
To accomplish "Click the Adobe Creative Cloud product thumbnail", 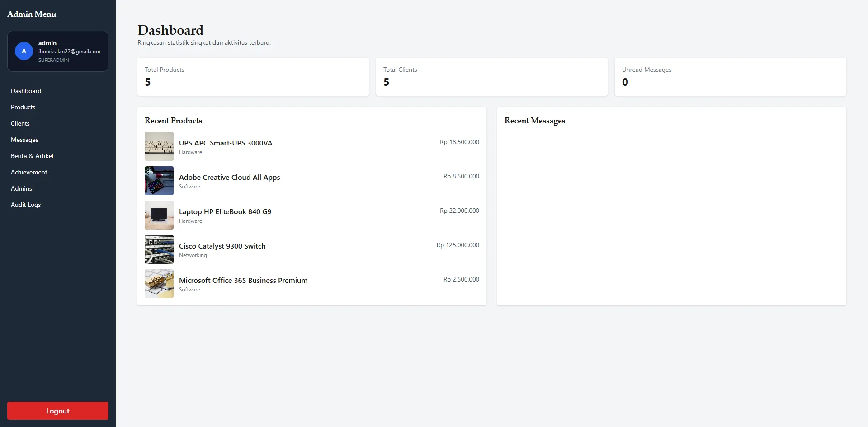I will click(x=159, y=181).
